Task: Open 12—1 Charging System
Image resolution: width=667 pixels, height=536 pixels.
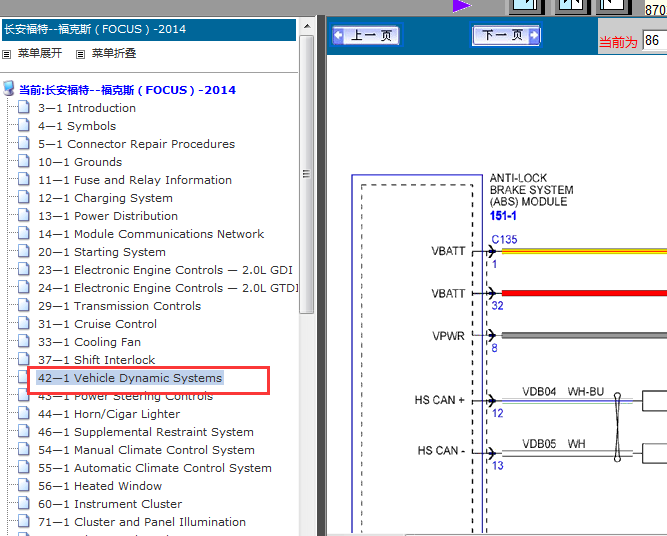Action: click(x=105, y=198)
